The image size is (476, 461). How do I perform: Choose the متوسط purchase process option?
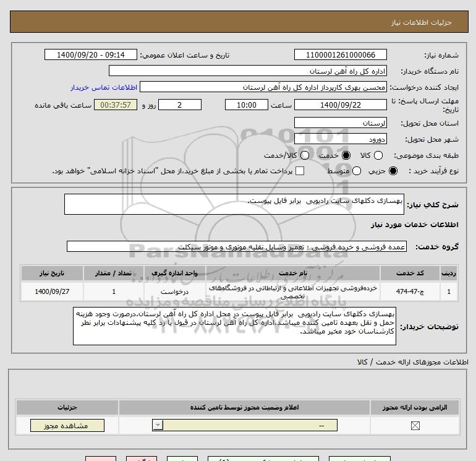pyautogui.click(x=357, y=171)
